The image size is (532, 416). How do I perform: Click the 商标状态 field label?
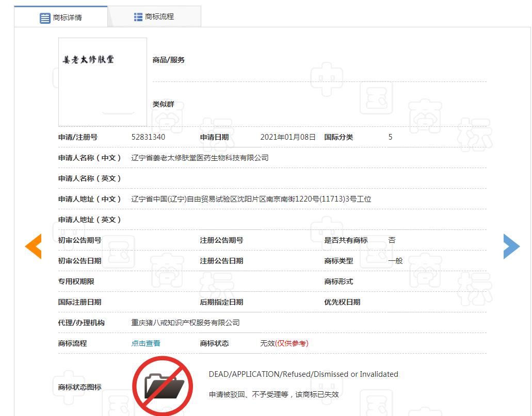(x=214, y=343)
